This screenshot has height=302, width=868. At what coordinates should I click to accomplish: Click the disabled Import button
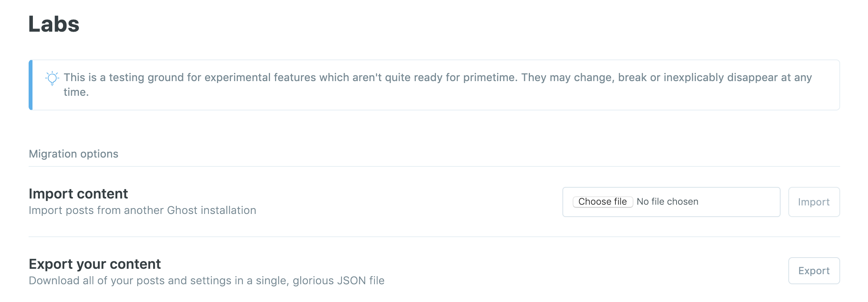(813, 202)
